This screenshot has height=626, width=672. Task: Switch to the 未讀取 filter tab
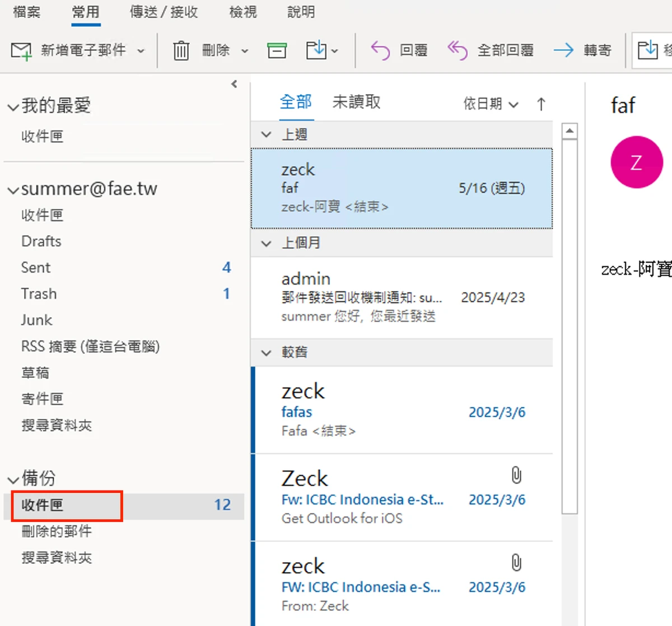357,102
